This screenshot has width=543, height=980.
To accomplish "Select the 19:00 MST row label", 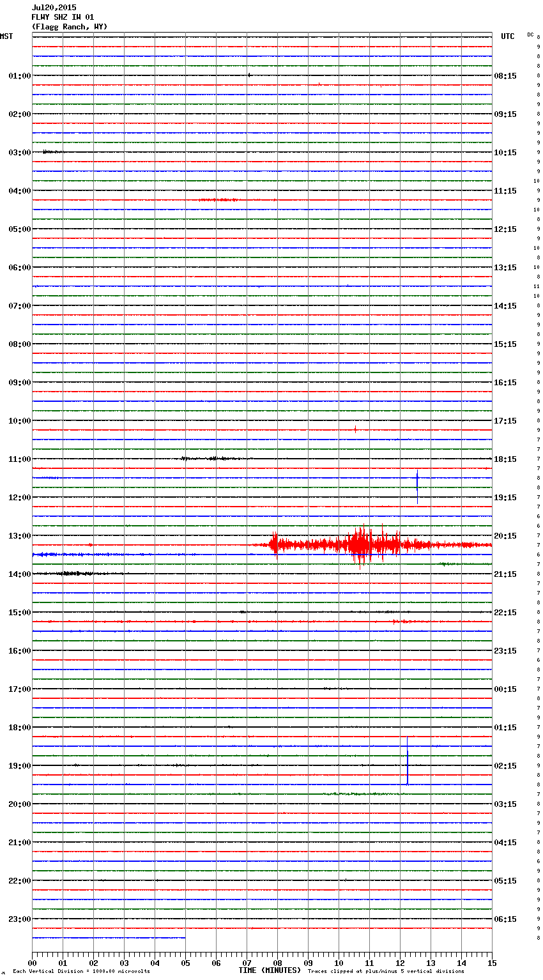I will 20,766.
